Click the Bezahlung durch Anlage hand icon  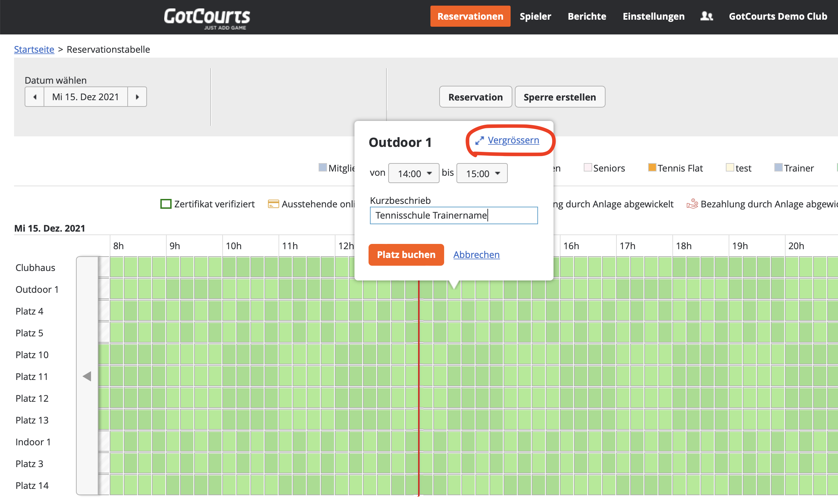click(x=692, y=204)
